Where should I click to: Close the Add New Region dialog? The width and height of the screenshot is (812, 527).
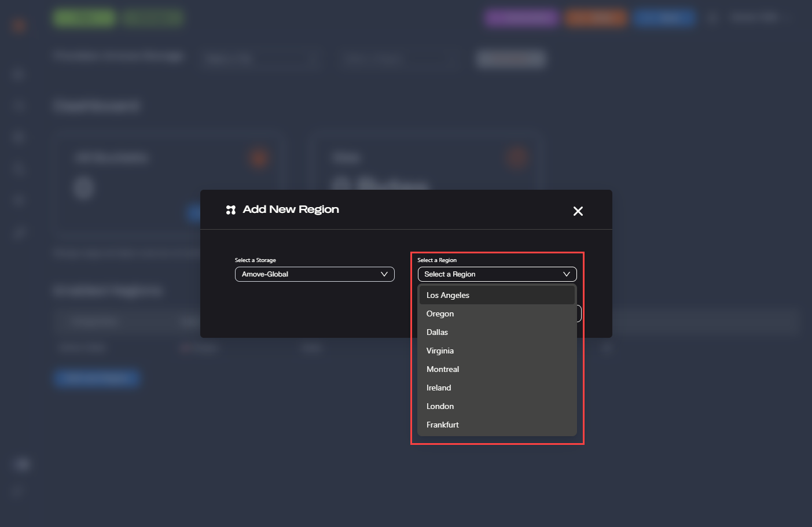[x=578, y=211]
